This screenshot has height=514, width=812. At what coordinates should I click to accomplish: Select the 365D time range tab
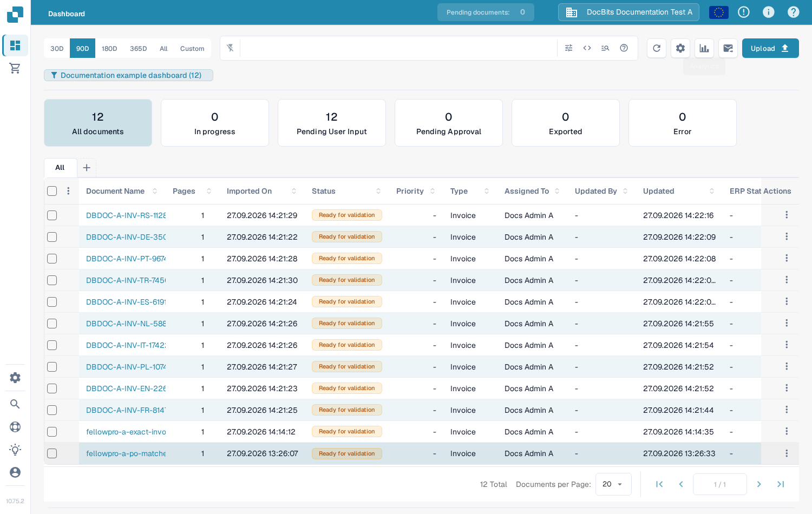(139, 48)
